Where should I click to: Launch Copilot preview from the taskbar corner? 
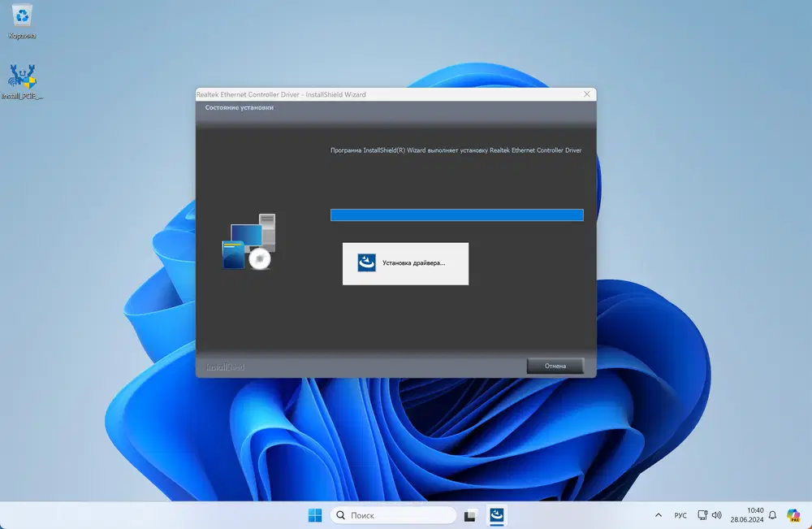[x=793, y=515]
